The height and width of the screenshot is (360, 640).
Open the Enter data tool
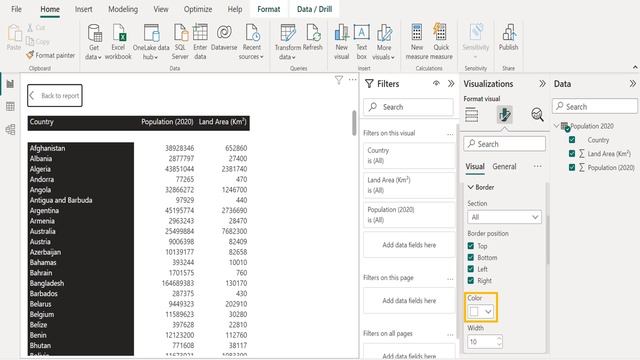200,42
